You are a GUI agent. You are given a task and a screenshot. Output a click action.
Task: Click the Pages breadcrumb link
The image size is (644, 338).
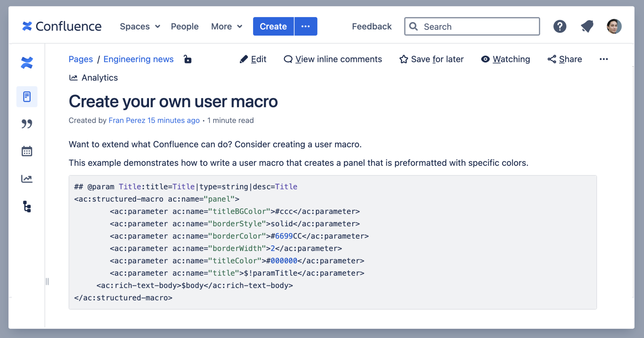coord(81,59)
